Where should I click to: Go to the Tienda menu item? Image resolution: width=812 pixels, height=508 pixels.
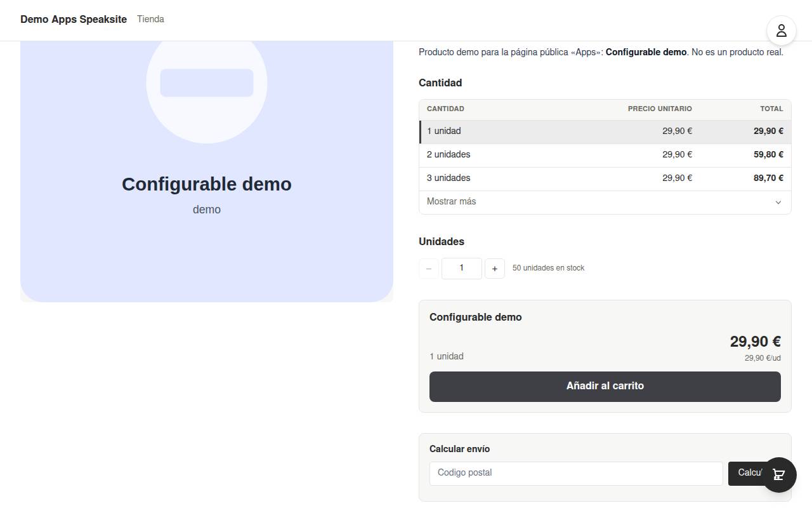click(x=150, y=19)
